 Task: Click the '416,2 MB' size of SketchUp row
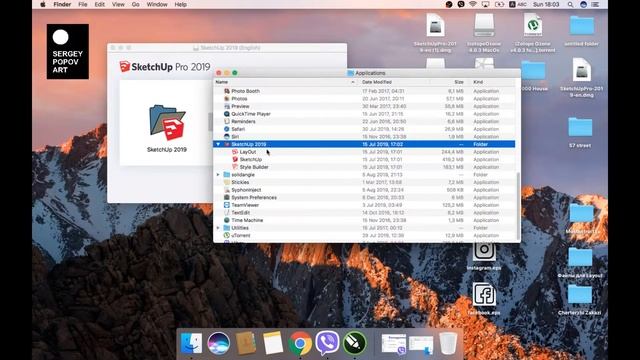(x=453, y=159)
